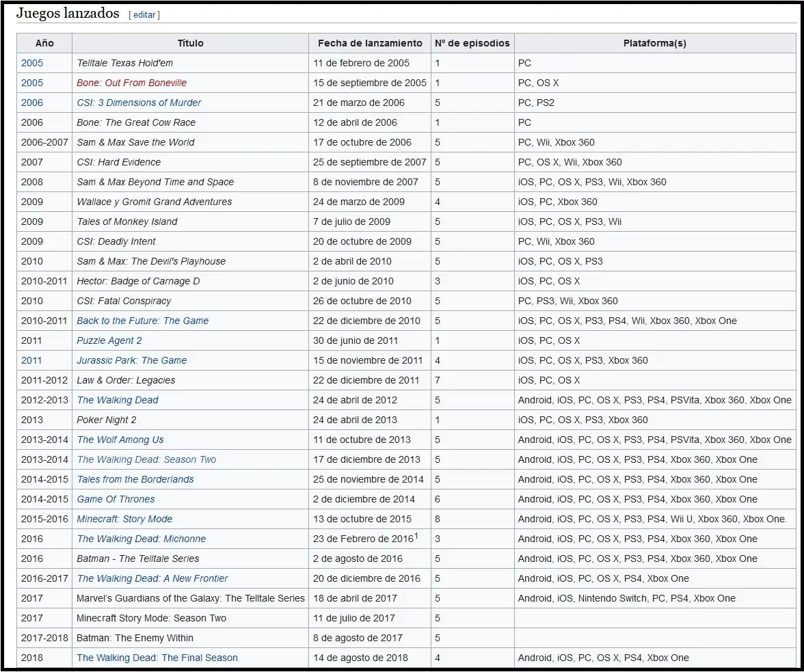
Task: Select 'Law & Order: Legacies' title cell
Action: (190, 380)
